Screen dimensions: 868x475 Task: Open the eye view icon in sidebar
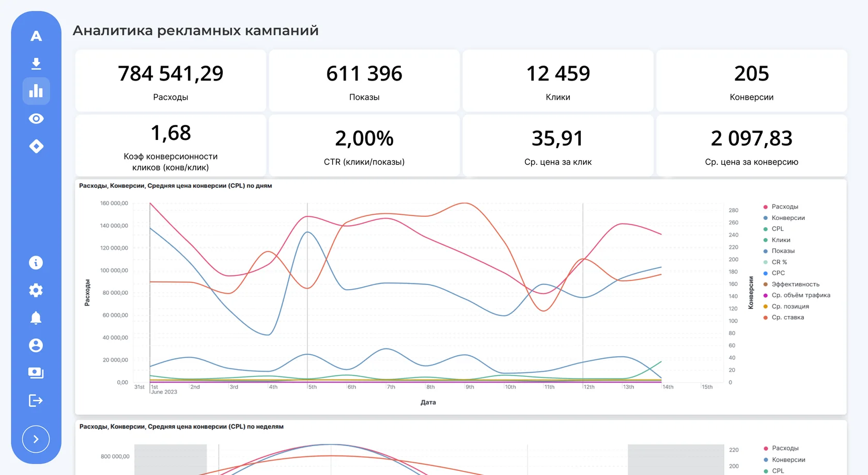(36, 119)
